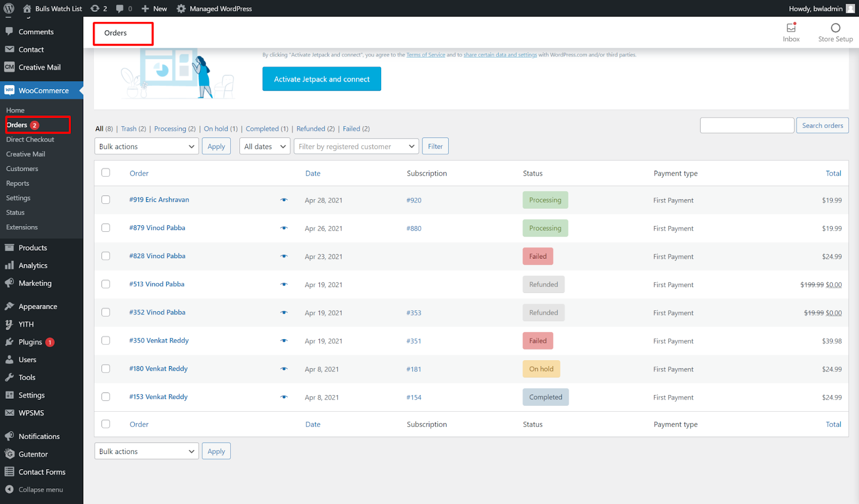Click the Comments sidebar icon
Image resolution: width=859 pixels, height=504 pixels.
tap(9, 31)
